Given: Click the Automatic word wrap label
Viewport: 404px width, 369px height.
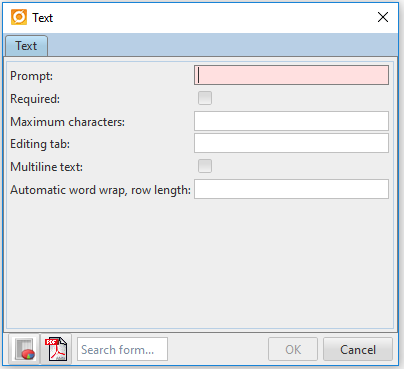Looking at the screenshot, I should pyautogui.click(x=100, y=190).
